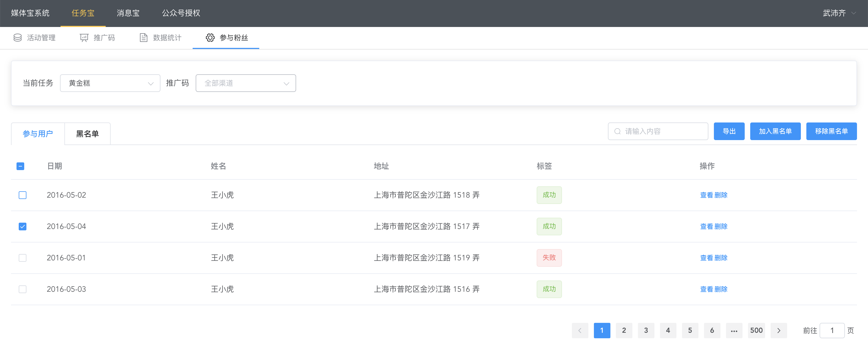Image resolution: width=868 pixels, height=360 pixels.
Task: Open the 消息宝 top menu
Action: tap(128, 13)
